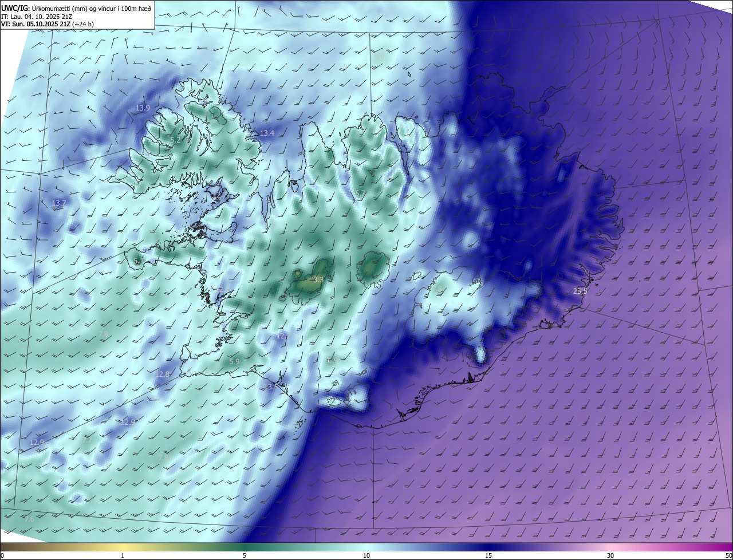Image resolution: width=733 pixels, height=560 pixels.
Task: Click the 13.7 value label
Action: [59, 203]
